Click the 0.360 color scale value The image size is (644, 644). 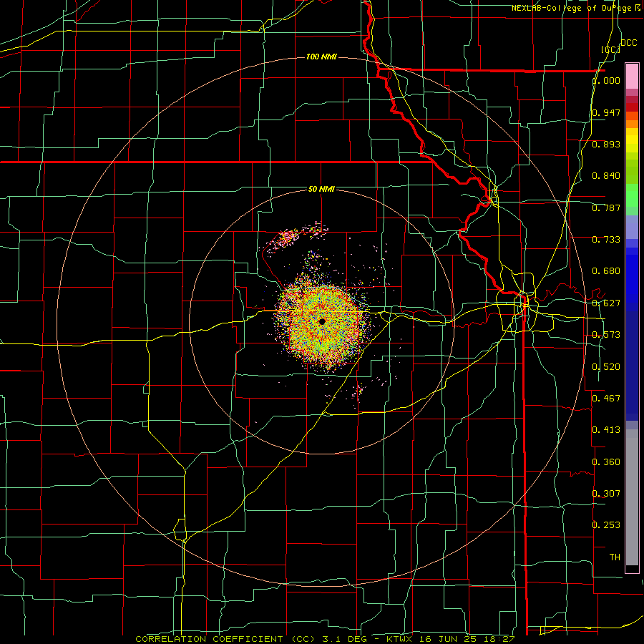click(x=606, y=462)
